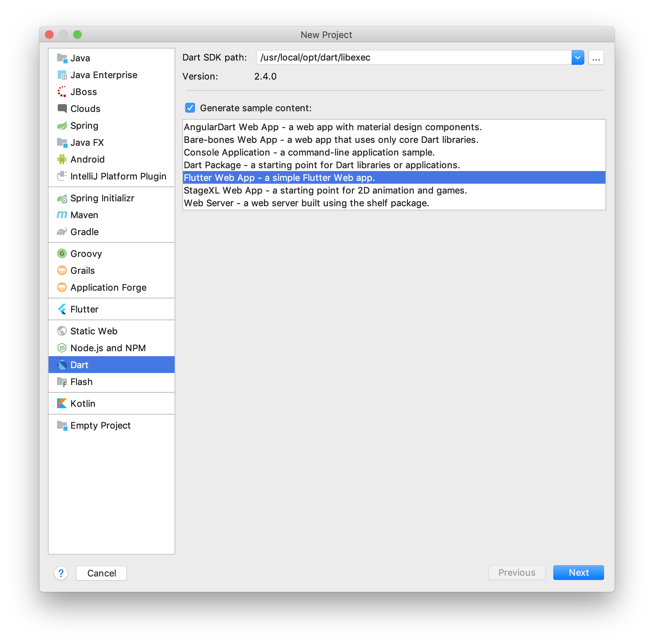Select Console Application template
The image size is (654, 644).
394,152
